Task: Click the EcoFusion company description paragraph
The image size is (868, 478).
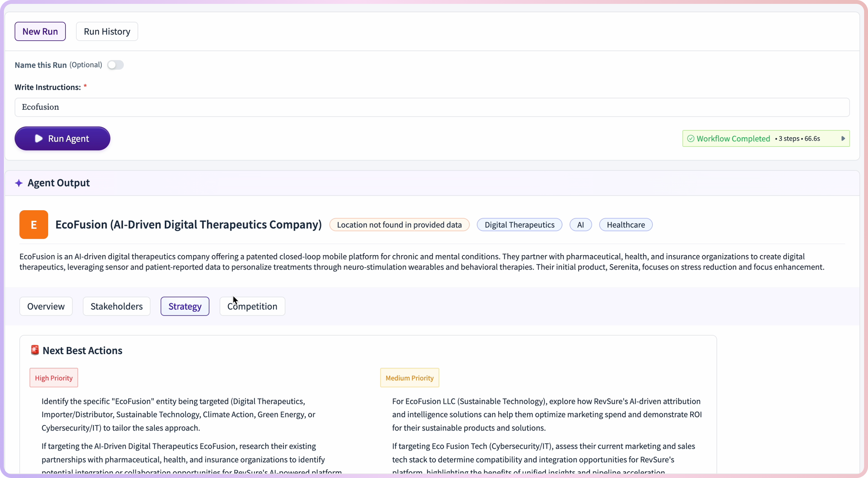Action: (422, 262)
